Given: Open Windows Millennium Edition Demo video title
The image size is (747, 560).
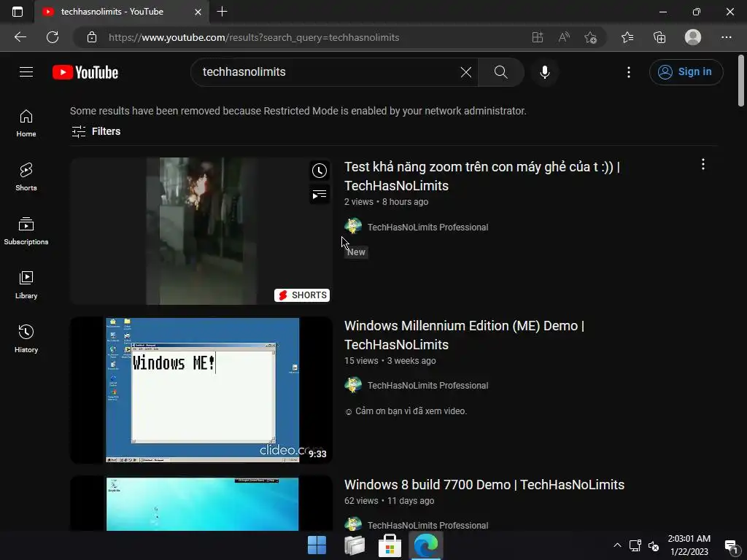Looking at the screenshot, I should [x=465, y=335].
